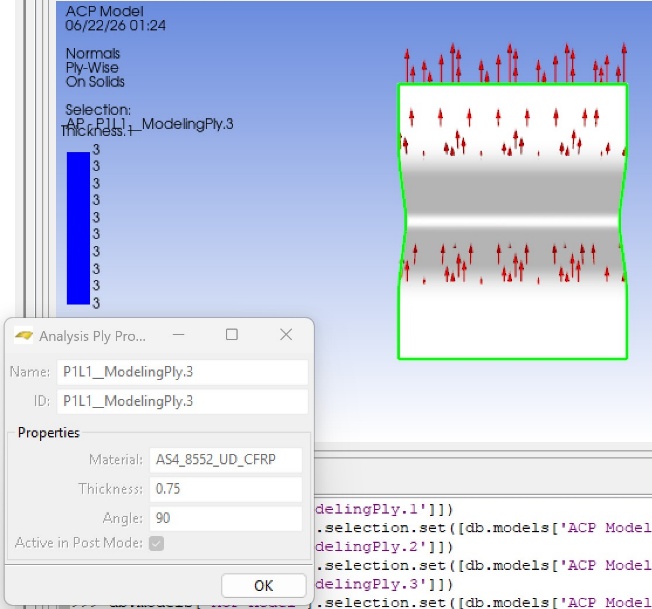Select the Name field showing P1L1__ModelingPly.3
The width and height of the screenshot is (652, 609).
click(182, 372)
